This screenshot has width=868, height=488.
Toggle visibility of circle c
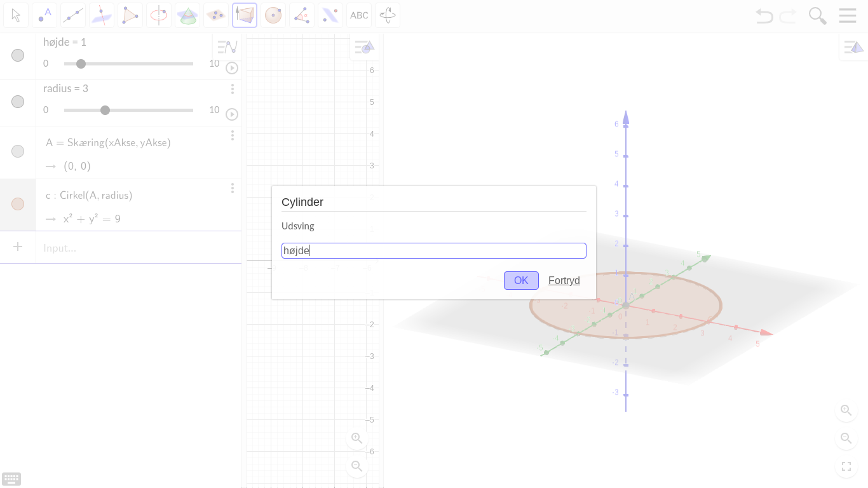pos(18,204)
